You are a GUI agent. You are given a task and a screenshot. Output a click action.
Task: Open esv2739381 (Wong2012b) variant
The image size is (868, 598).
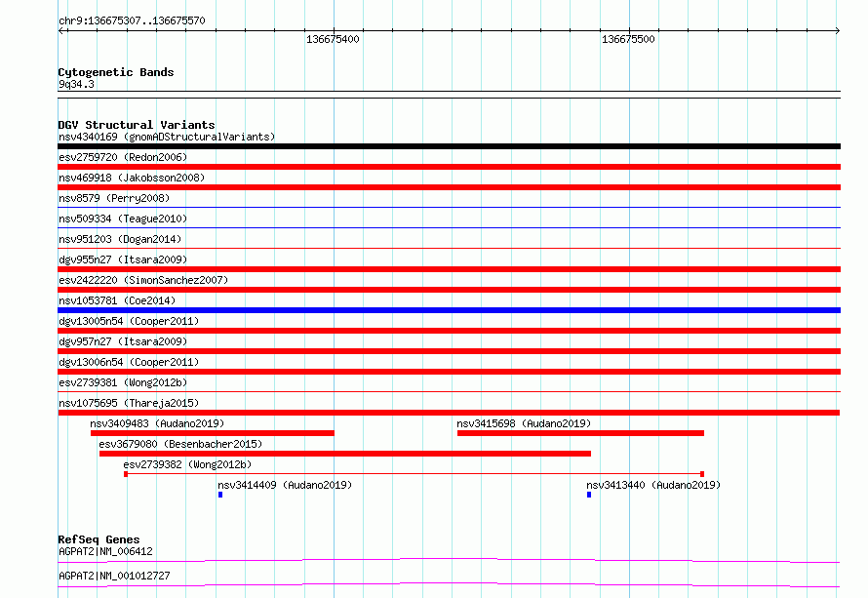[123, 382]
